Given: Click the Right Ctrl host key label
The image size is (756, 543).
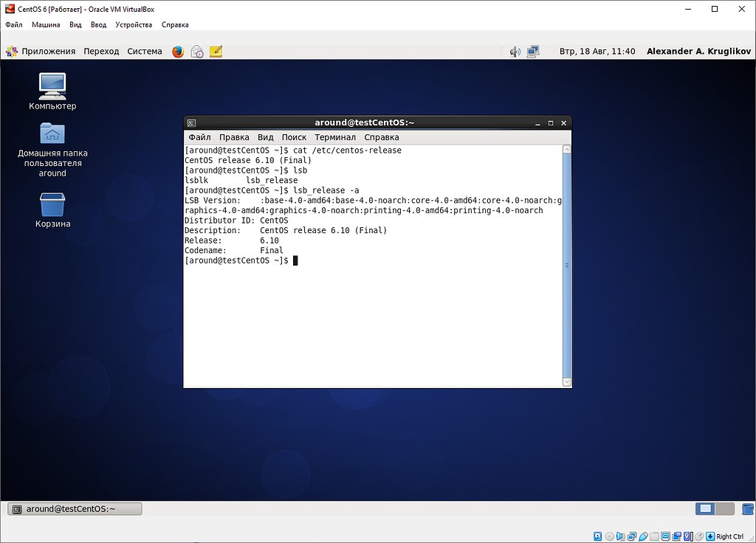Looking at the screenshot, I should [730, 536].
